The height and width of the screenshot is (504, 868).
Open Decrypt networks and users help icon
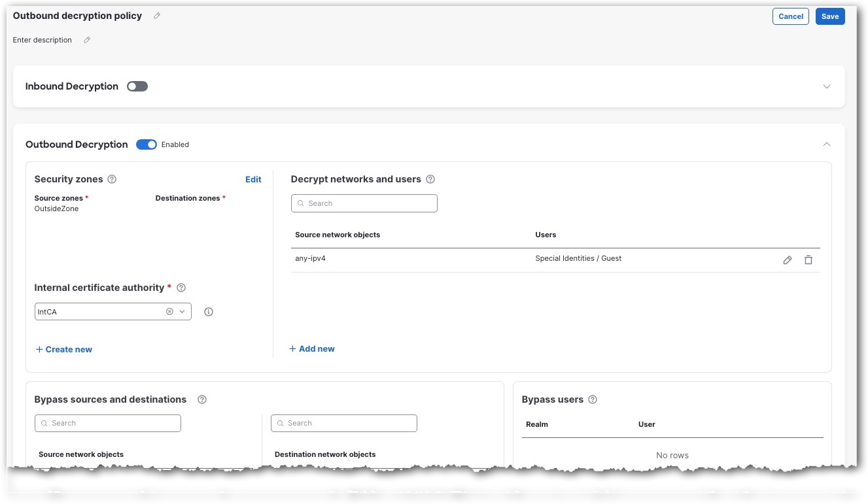[431, 178]
